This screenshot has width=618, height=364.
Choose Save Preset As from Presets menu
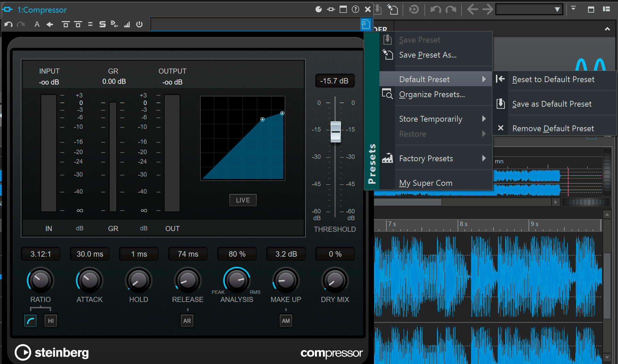click(427, 55)
